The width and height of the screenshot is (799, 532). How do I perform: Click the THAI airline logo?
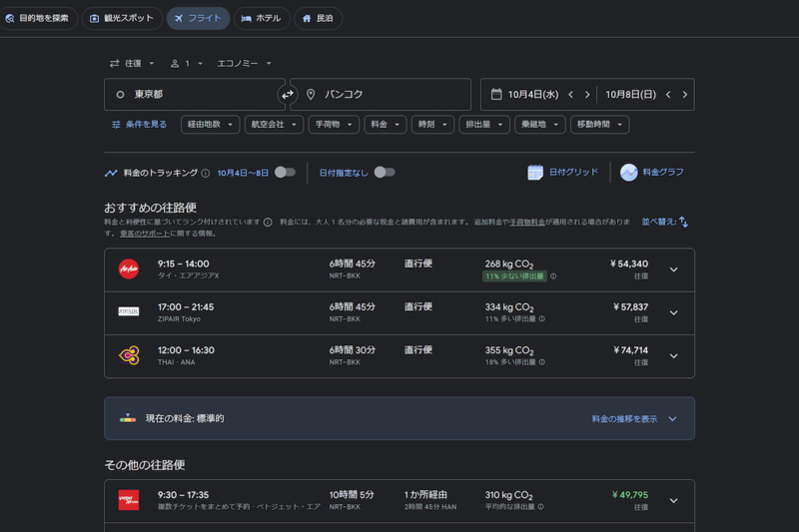pos(129,355)
